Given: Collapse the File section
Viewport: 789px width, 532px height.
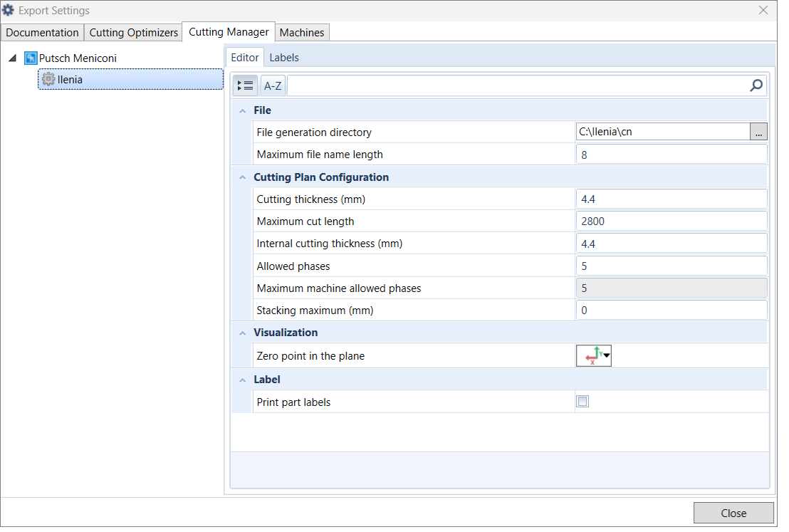Looking at the screenshot, I should 243,110.
